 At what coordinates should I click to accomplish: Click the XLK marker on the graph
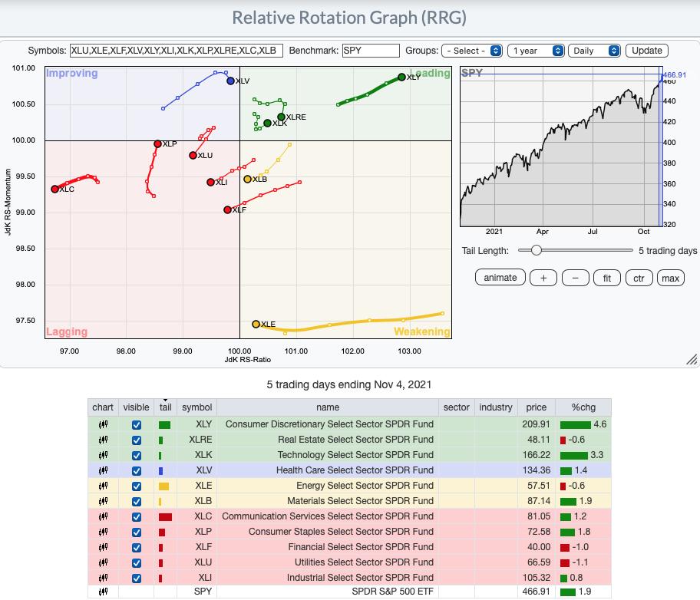(x=267, y=124)
